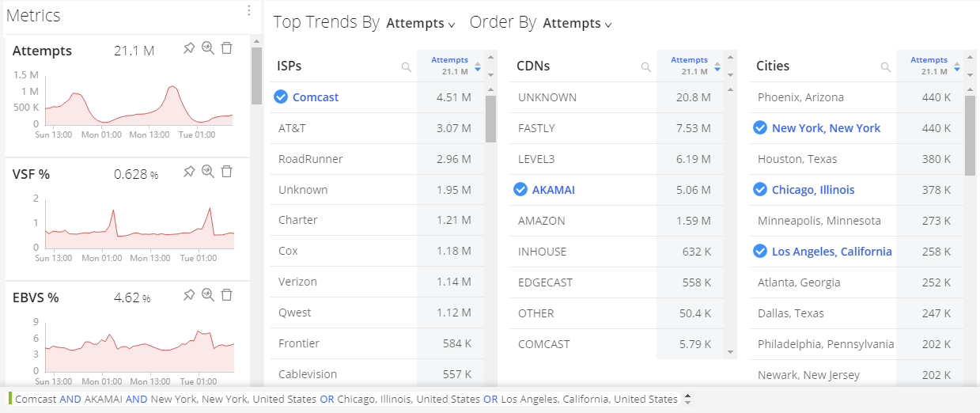This screenshot has height=413, width=980.
Task: Deselect AKAMAI in the CDNs list
Action: coord(520,189)
